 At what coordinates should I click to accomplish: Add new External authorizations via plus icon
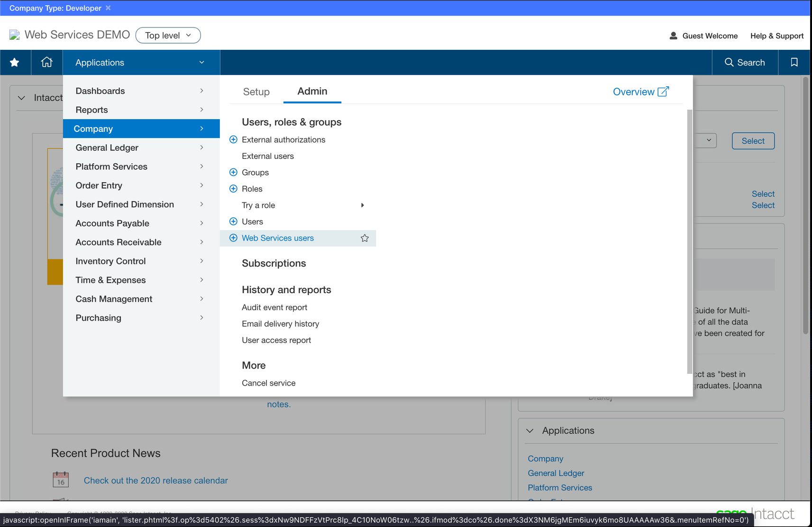233,139
